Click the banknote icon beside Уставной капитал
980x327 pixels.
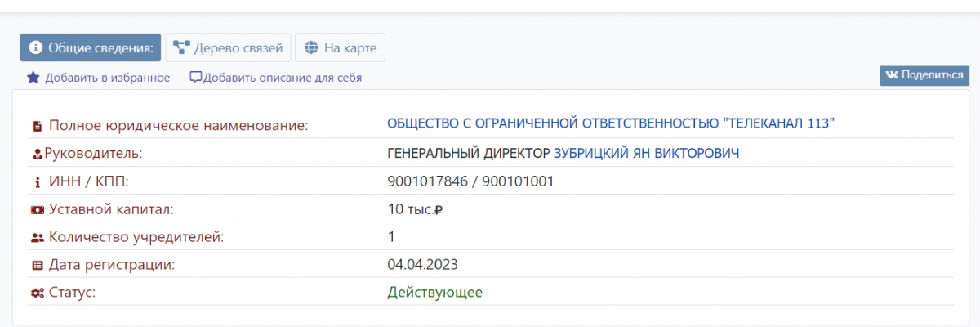pyautogui.click(x=37, y=210)
